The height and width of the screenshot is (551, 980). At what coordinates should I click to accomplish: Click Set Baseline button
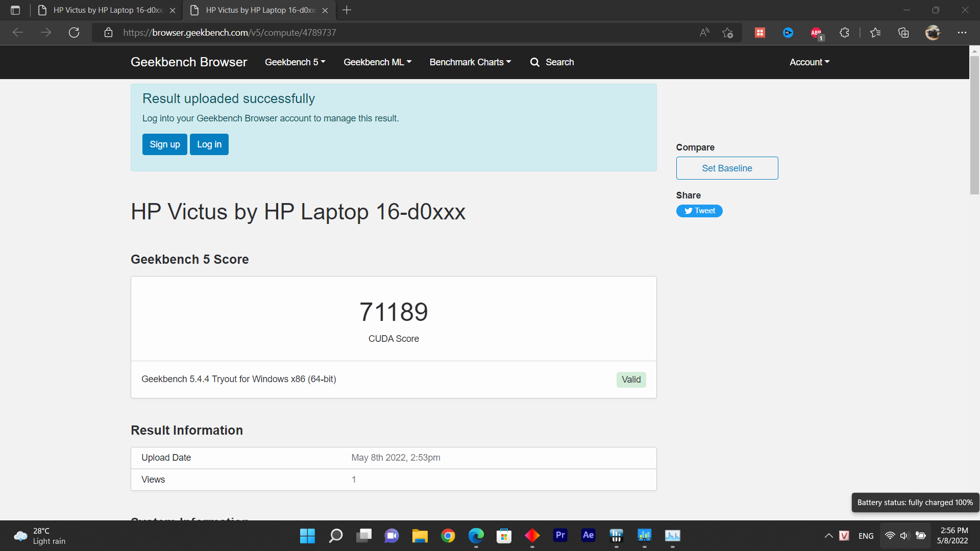(x=727, y=168)
